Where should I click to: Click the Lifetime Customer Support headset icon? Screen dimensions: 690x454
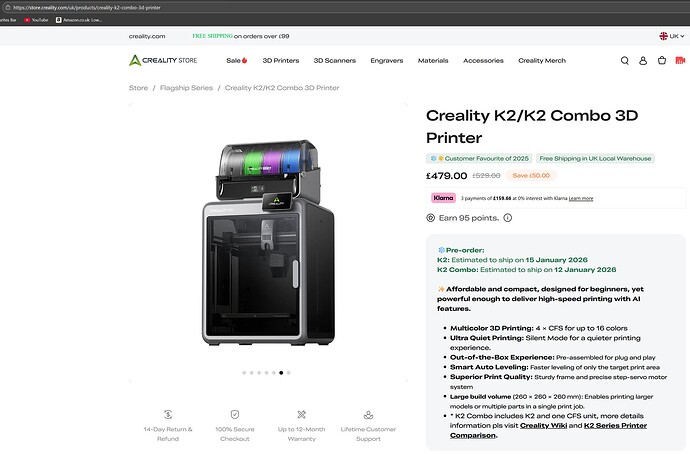point(368,414)
